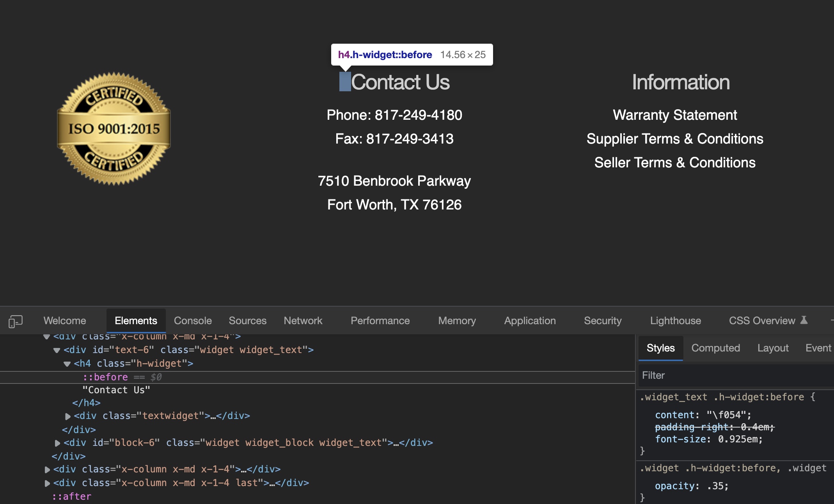Switch to the Network tab

click(303, 321)
